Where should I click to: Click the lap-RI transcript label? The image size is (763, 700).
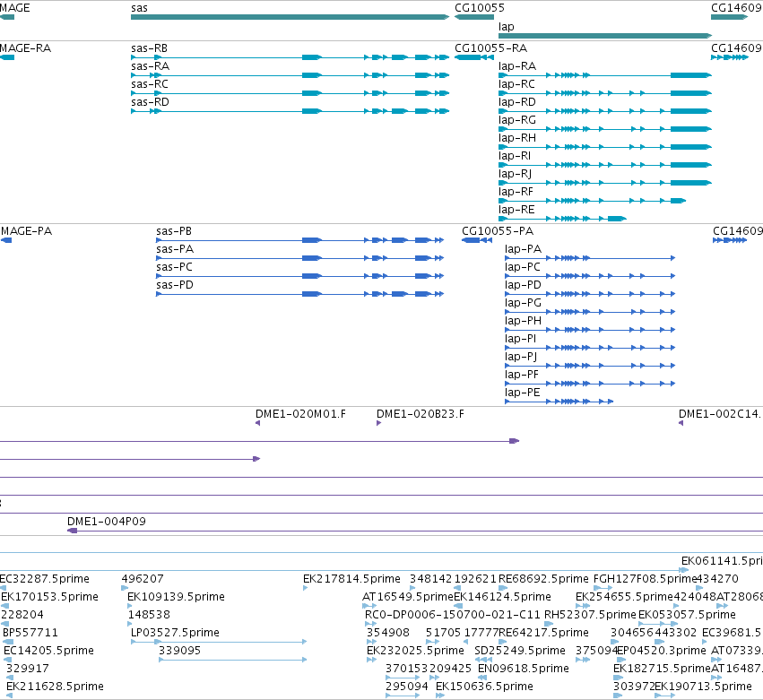tap(515, 156)
